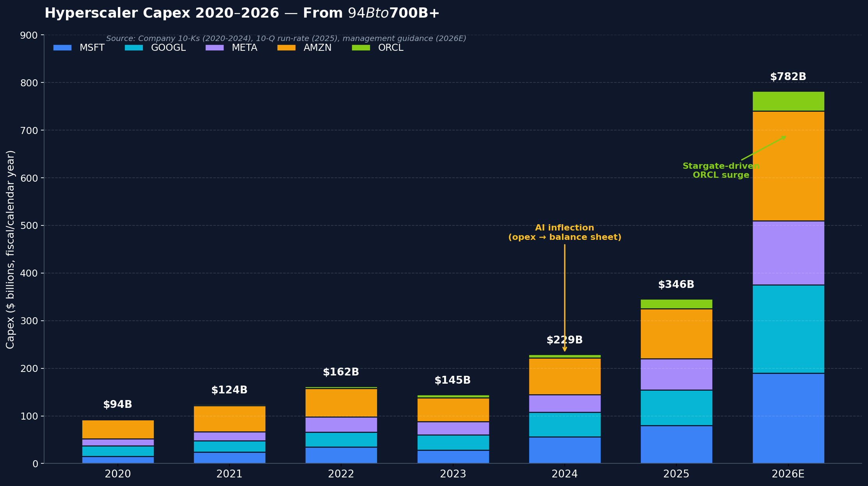Image resolution: width=868 pixels, height=486 pixels.
Task: Click the 2025 META purple bar segment
Action: tap(676, 374)
